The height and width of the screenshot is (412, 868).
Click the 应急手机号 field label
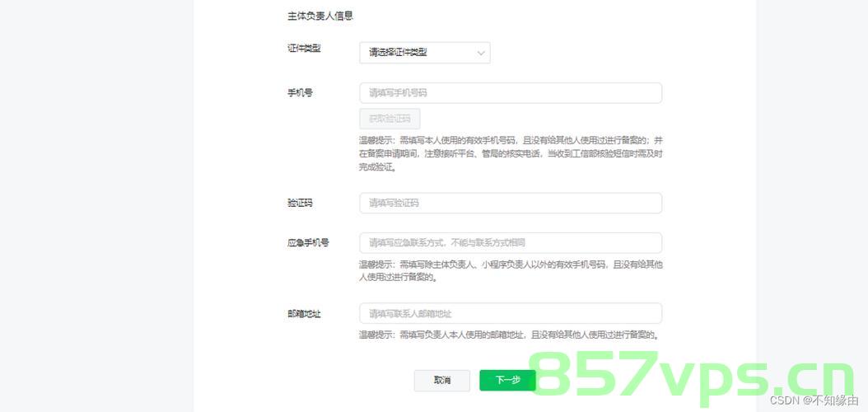(x=308, y=243)
